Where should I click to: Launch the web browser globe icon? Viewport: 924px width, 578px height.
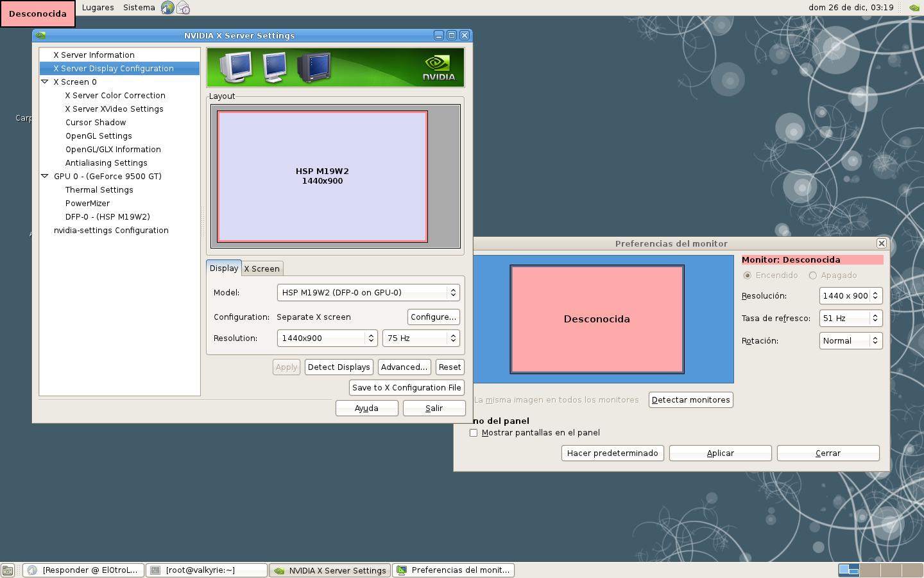pos(167,8)
